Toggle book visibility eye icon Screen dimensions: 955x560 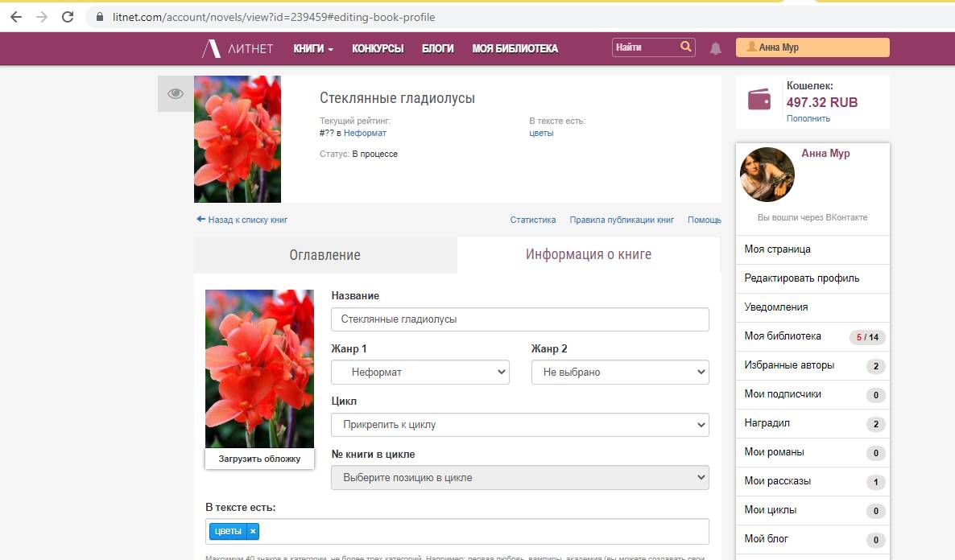tap(176, 94)
